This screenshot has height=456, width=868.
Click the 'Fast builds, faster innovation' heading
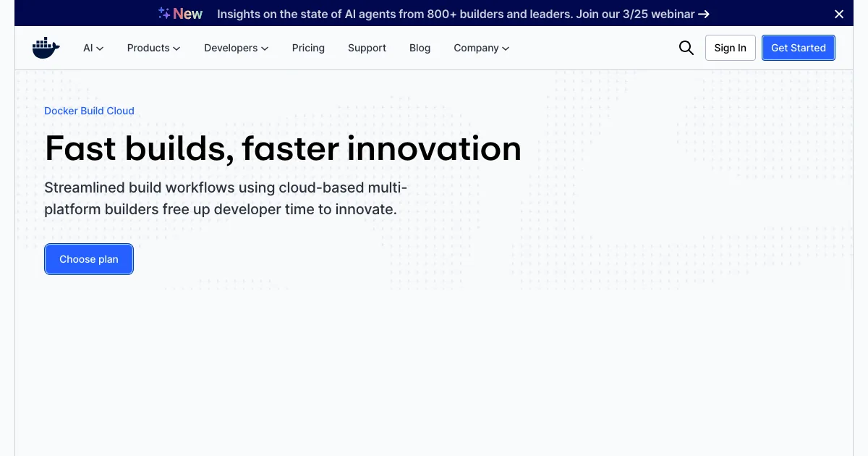coord(283,148)
